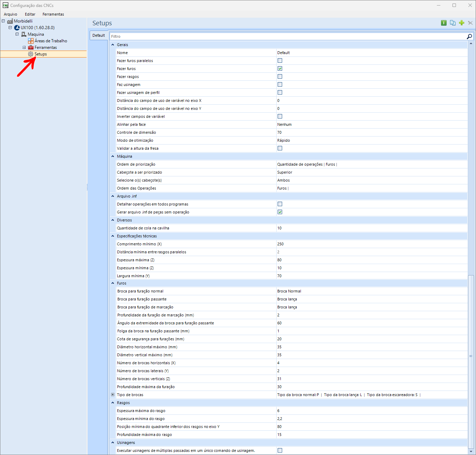Expand the Ferramentas tree node

(24, 47)
